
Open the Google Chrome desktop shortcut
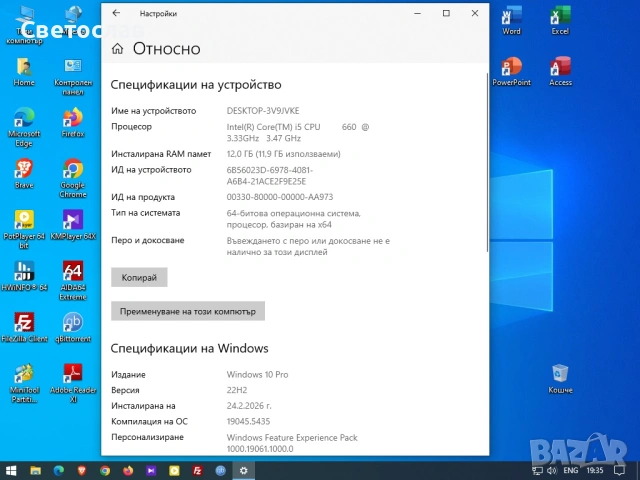(73, 178)
